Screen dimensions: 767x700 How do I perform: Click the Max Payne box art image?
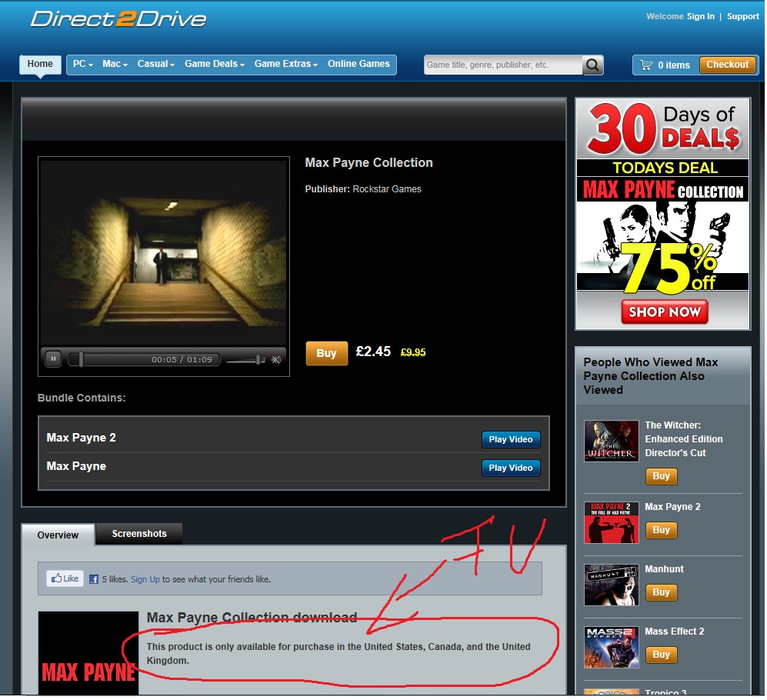[88, 653]
